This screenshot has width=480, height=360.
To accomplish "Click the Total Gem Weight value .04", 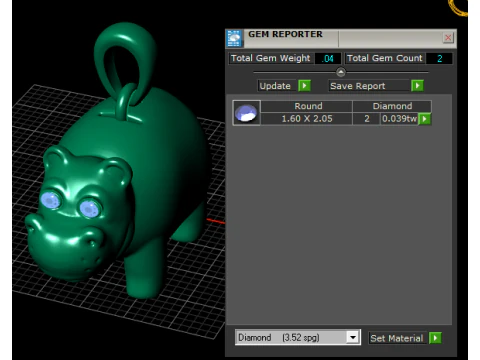I will [328, 59].
